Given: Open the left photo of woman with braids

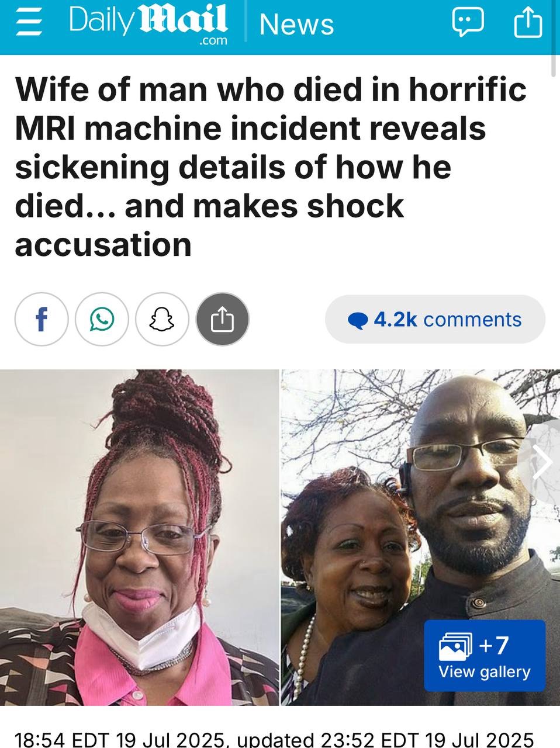Looking at the screenshot, I should (x=139, y=537).
